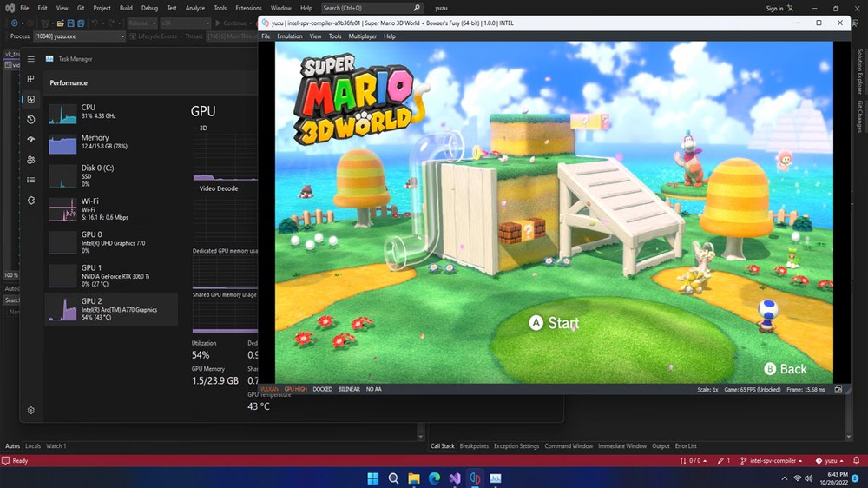Viewport: 868px width, 488px height.
Task: Switch to the Breakpoints tab
Action: tap(474, 446)
